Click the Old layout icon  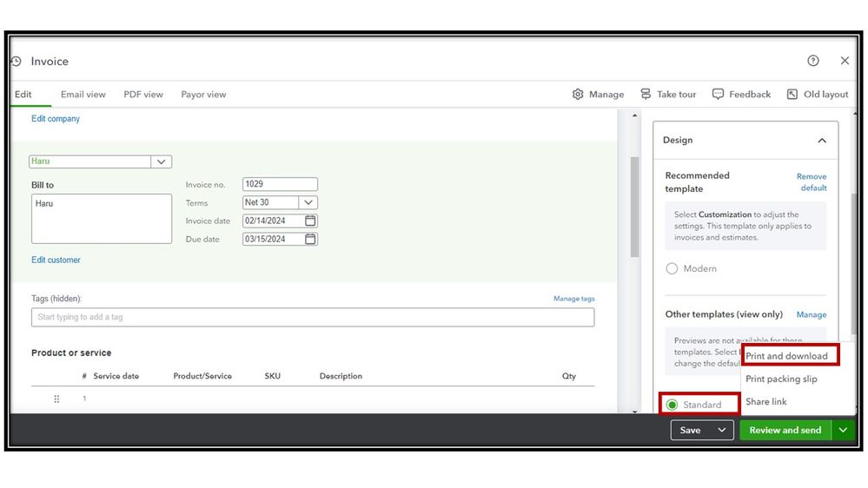792,94
